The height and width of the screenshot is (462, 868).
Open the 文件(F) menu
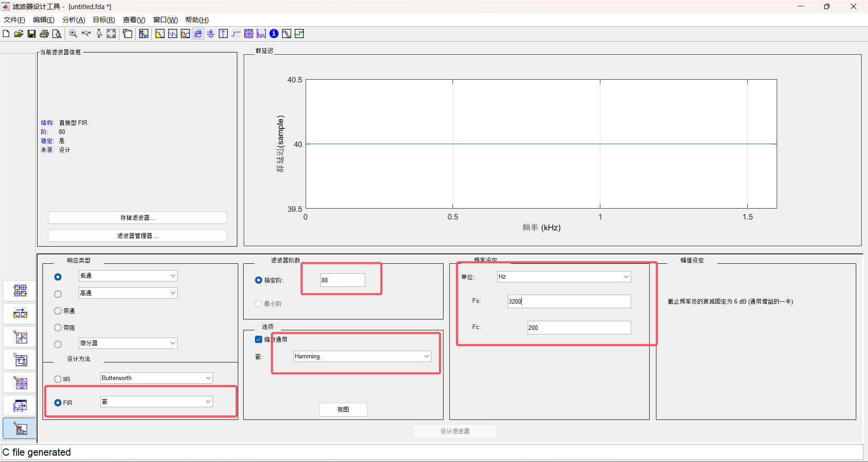[x=14, y=20]
